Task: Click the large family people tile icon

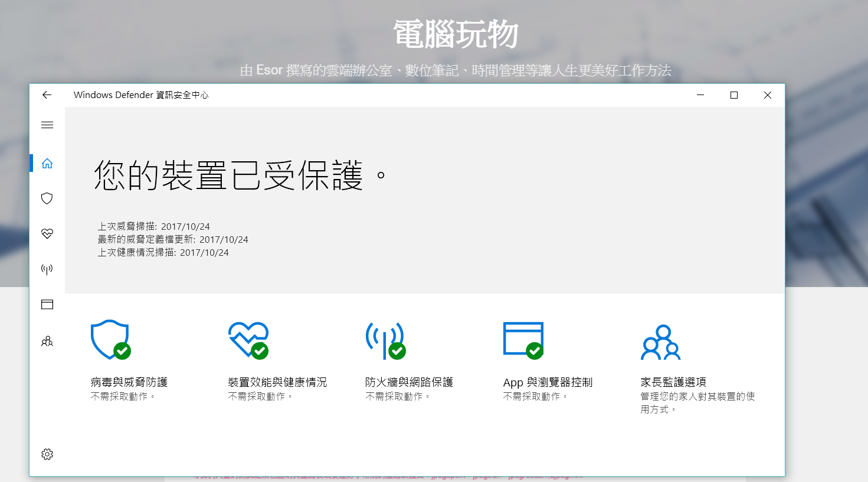Action: tap(661, 342)
